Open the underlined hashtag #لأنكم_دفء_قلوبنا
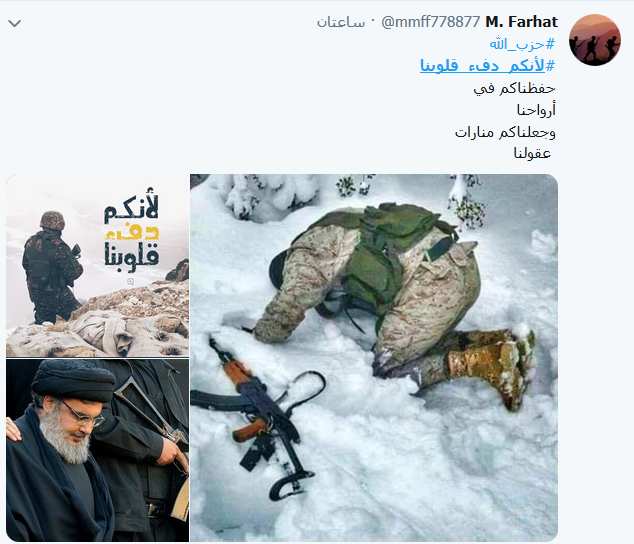 [x=488, y=66]
